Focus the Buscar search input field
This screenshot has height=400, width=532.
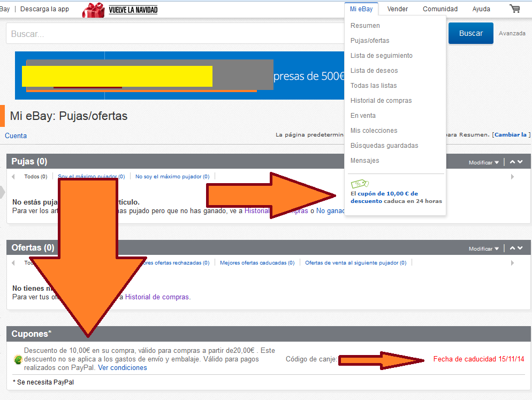[x=175, y=34]
